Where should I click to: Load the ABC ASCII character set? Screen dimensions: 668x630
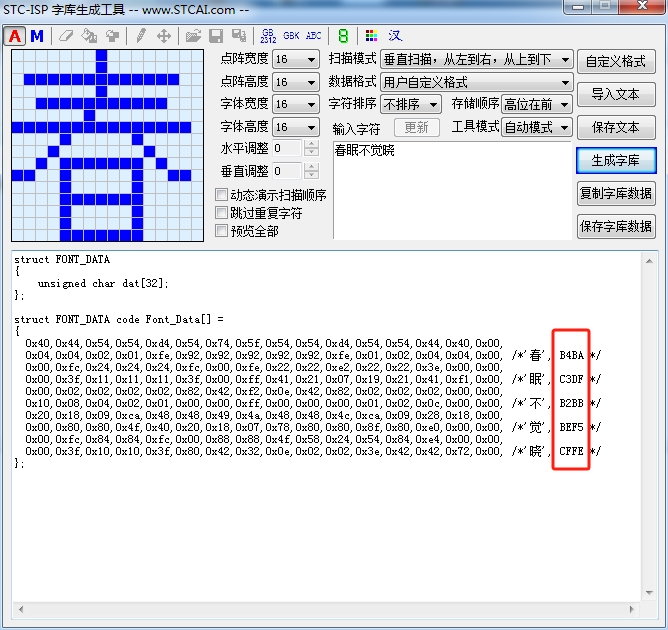coord(314,36)
